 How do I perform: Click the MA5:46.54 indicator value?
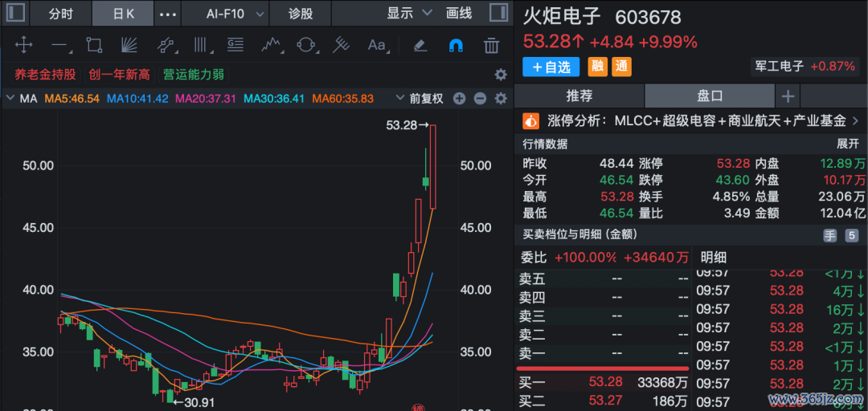[72, 99]
